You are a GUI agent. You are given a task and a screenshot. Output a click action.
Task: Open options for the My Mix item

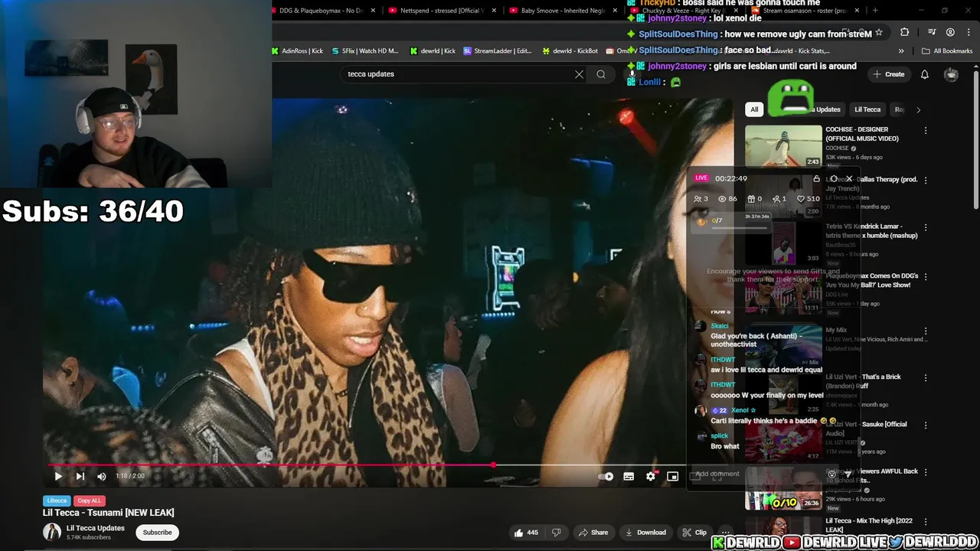926,331
